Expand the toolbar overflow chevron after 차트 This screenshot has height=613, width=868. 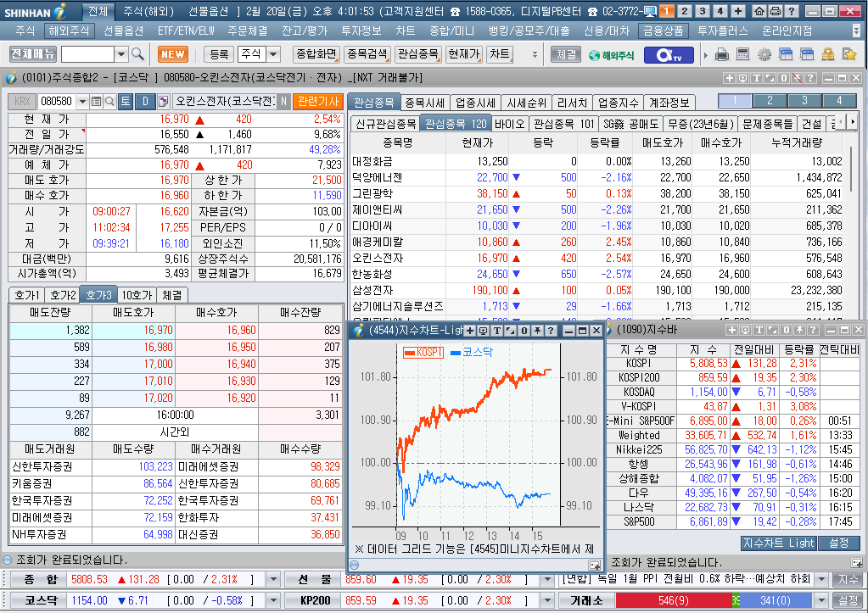coord(535,54)
